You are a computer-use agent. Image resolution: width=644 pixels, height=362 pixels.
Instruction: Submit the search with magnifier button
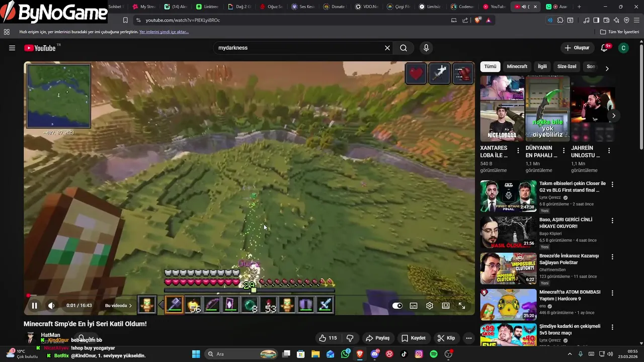pos(404,48)
